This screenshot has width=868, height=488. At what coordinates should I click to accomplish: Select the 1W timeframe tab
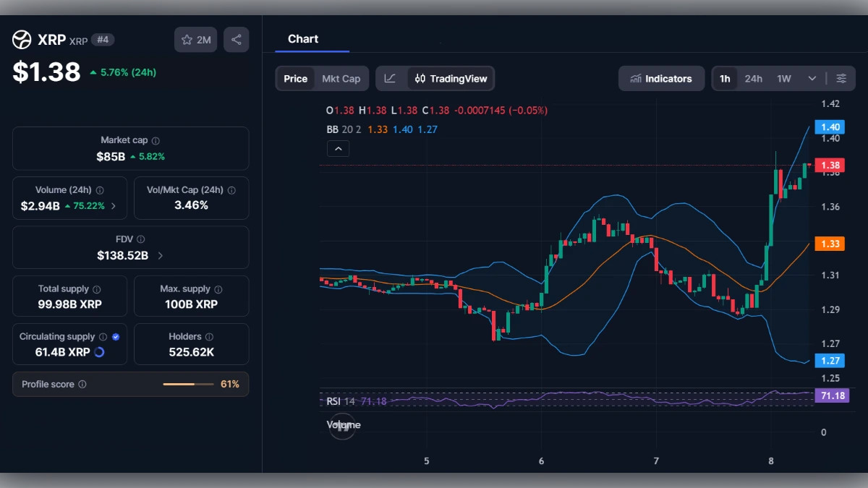pyautogui.click(x=782, y=78)
